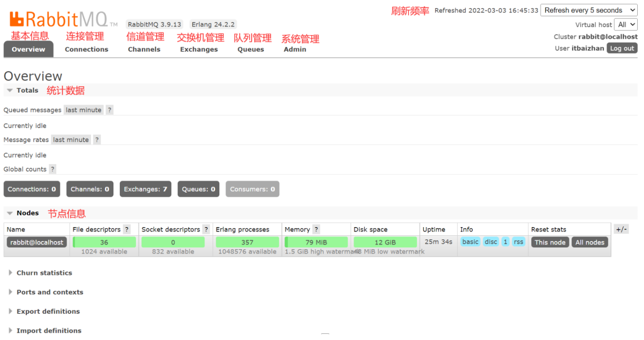Open help for Queued messages
The width and height of the screenshot is (644, 340).
pyautogui.click(x=109, y=110)
